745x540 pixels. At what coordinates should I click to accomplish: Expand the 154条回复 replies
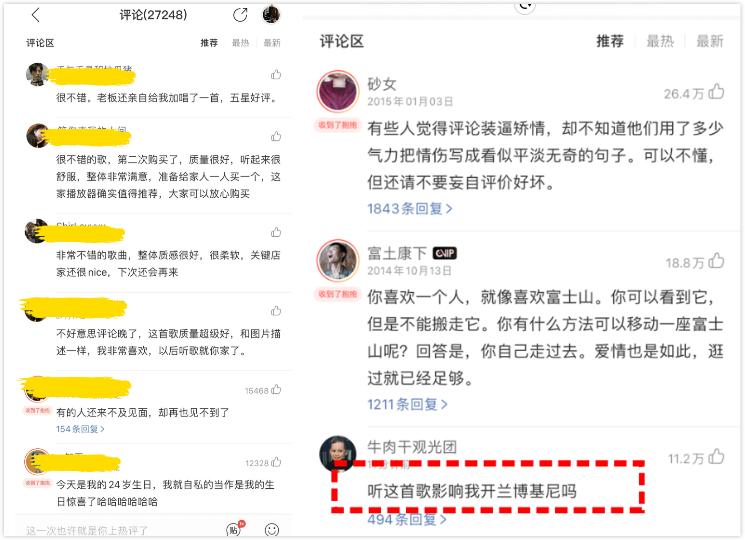click(80, 429)
